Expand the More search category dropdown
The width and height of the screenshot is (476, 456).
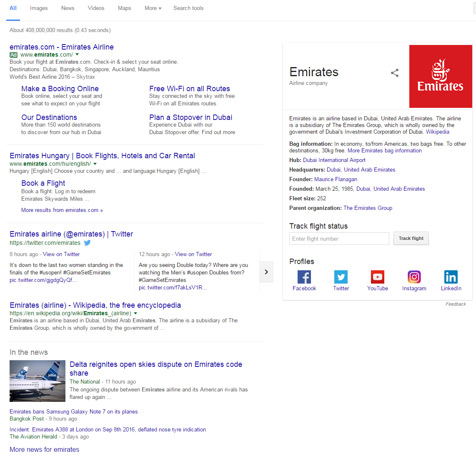click(x=153, y=8)
